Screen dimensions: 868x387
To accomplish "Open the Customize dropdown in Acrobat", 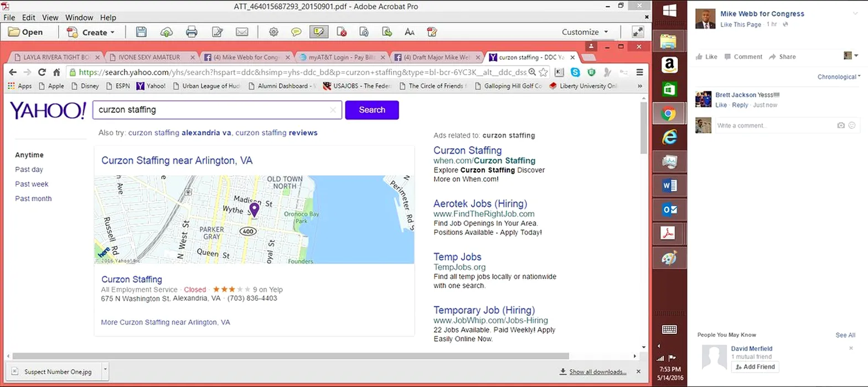I will click(x=585, y=32).
